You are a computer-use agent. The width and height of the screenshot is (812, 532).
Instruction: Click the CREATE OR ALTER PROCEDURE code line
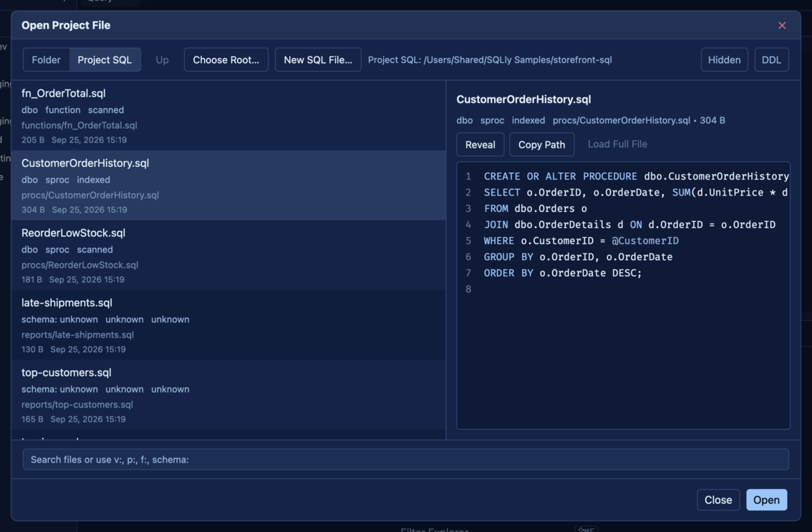coord(636,177)
